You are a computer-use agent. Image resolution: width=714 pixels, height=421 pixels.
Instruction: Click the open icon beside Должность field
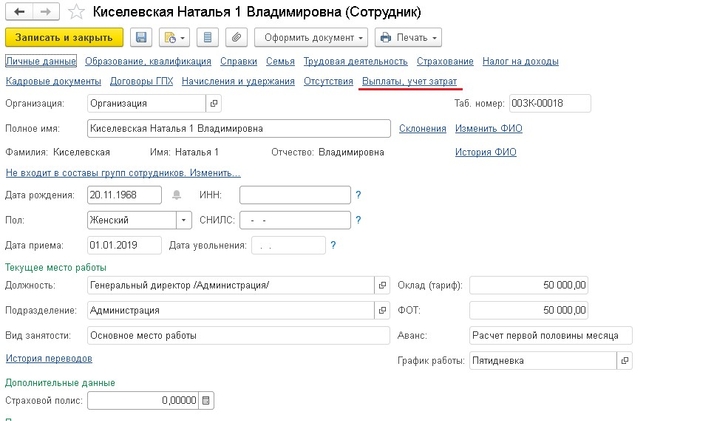(x=381, y=285)
